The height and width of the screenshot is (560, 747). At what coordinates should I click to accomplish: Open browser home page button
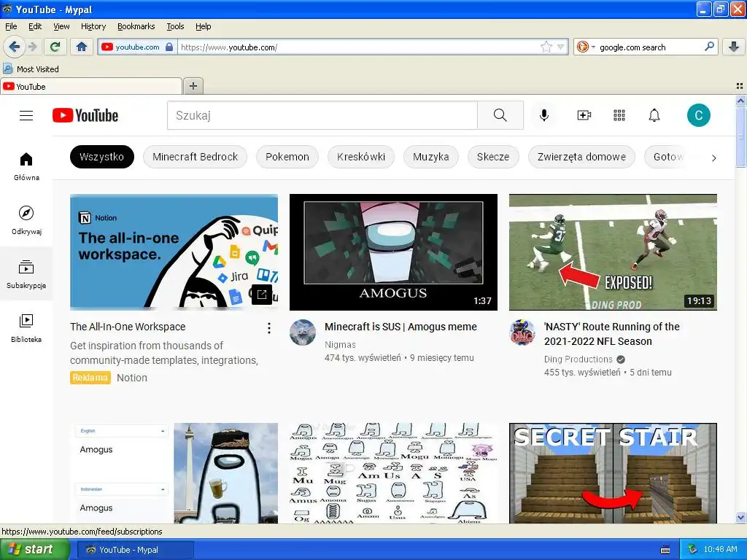point(82,47)
